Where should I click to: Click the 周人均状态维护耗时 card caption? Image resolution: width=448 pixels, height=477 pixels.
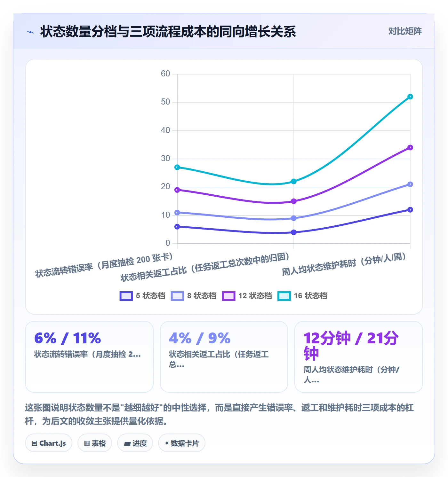tap(351, 375)
